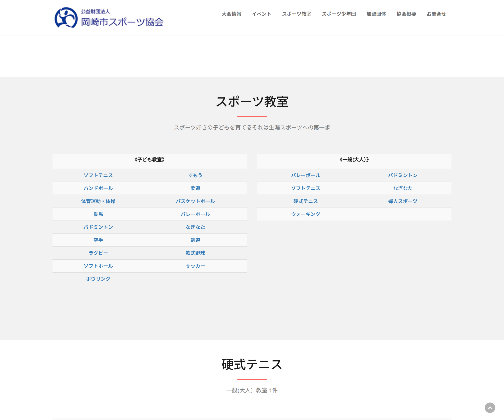This screenshot has width=504, height=420.
Task: Open the 婦人スポーツ class link
Action: [403, 201]
